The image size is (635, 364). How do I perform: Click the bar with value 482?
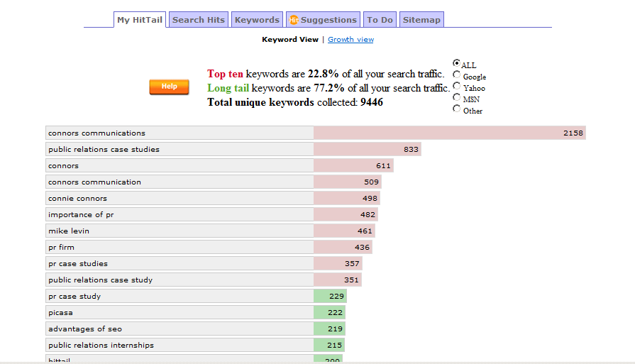tap(346, 214)
